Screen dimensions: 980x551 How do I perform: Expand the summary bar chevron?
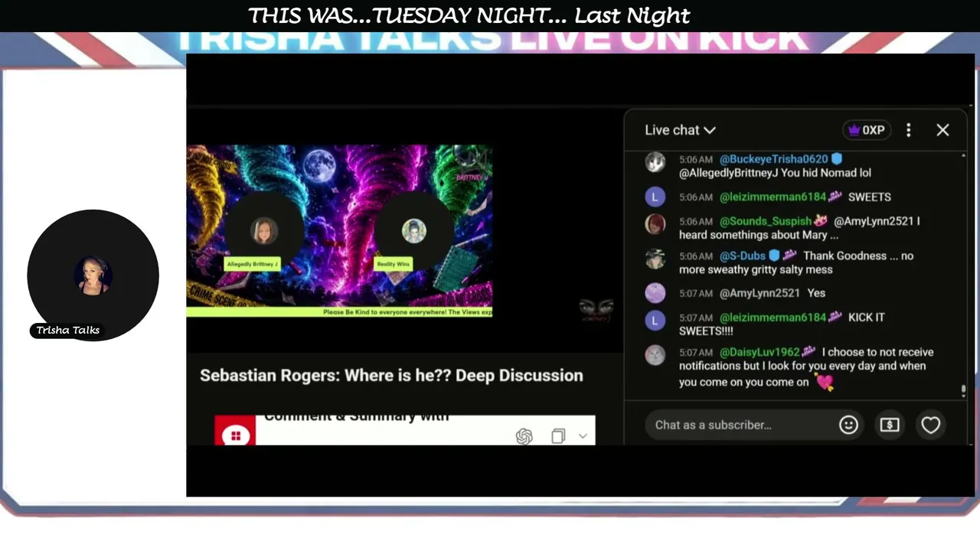[583, 435]
